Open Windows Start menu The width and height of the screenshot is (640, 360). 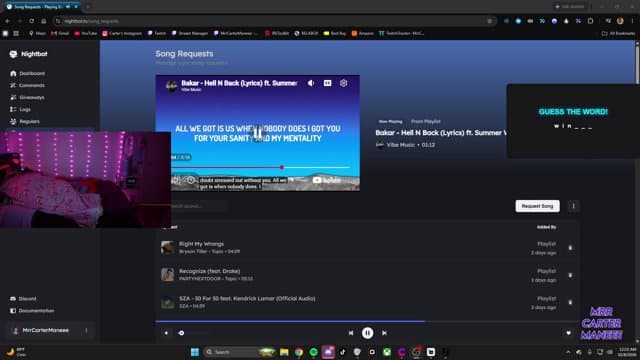point(195,352)
